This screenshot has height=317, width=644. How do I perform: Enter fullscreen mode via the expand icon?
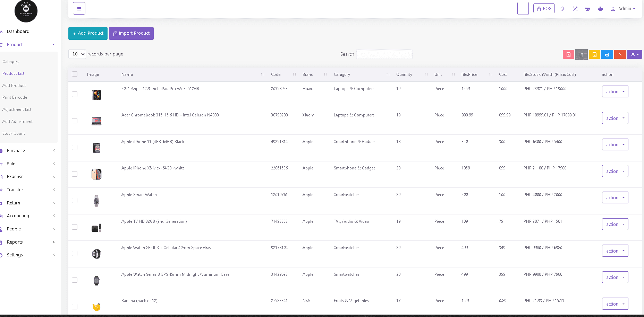tap(575, 9)
